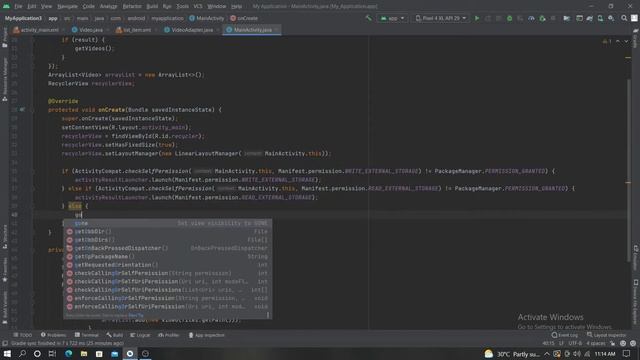Open the Navigate menu
The height and width of the screenshot is (360, 640).
pos(67,6)
